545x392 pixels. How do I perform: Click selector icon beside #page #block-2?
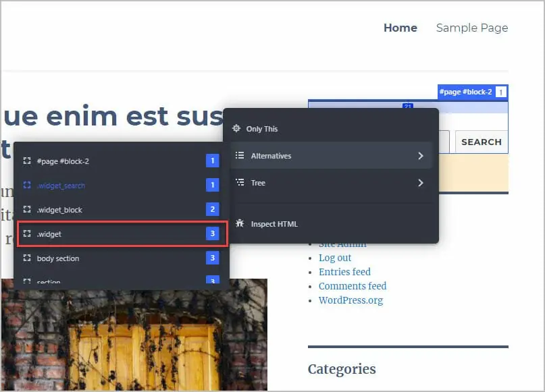27,161
